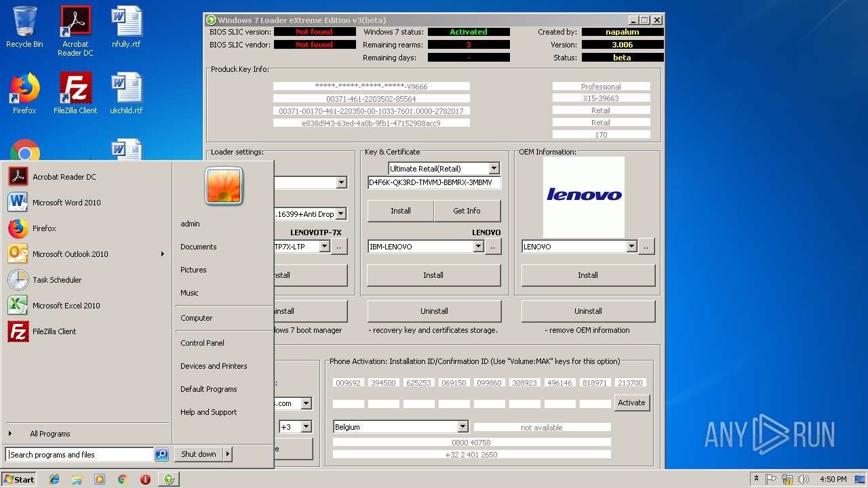The height and width of the screenshot is (488, 868).
Task: Open Windows Explorer folder on taskbar
Action: 77,479
